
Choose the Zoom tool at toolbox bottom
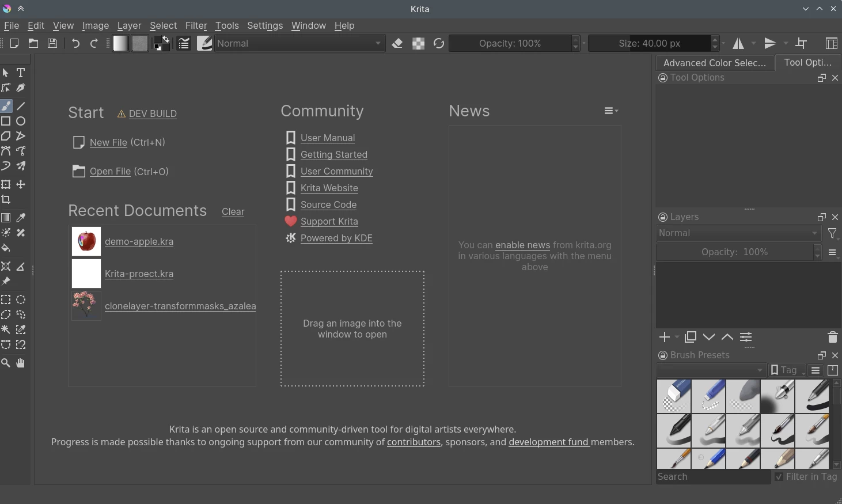pyautogui.click(x=6, y=363)
